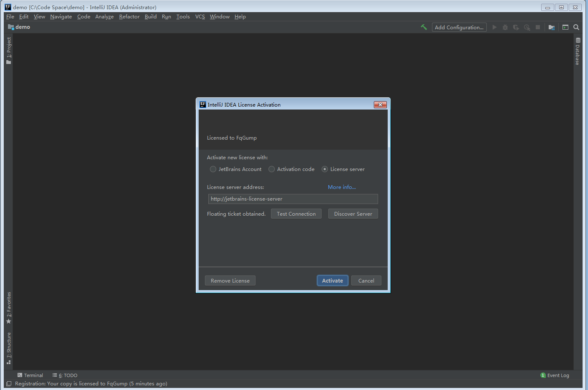Click the 'Licensed to FqGump' text in dialog
Image resolution: width=588 pixels, height=390 pixels.
(232, 138)
